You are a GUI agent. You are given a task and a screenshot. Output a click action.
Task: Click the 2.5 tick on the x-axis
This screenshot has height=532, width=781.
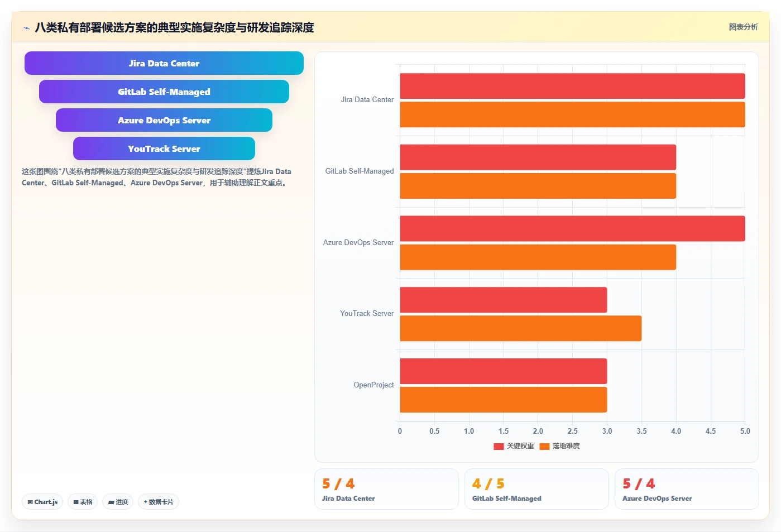[572, 431]
